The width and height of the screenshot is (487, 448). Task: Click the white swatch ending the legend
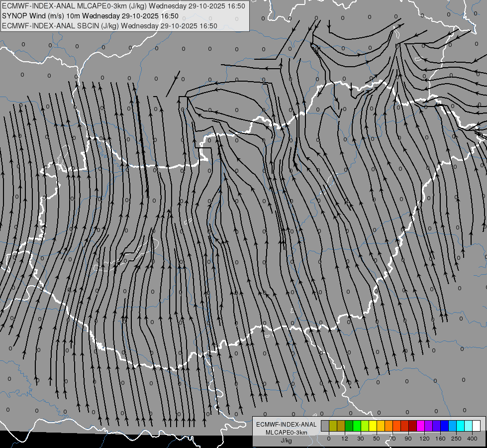coord(477,426)
